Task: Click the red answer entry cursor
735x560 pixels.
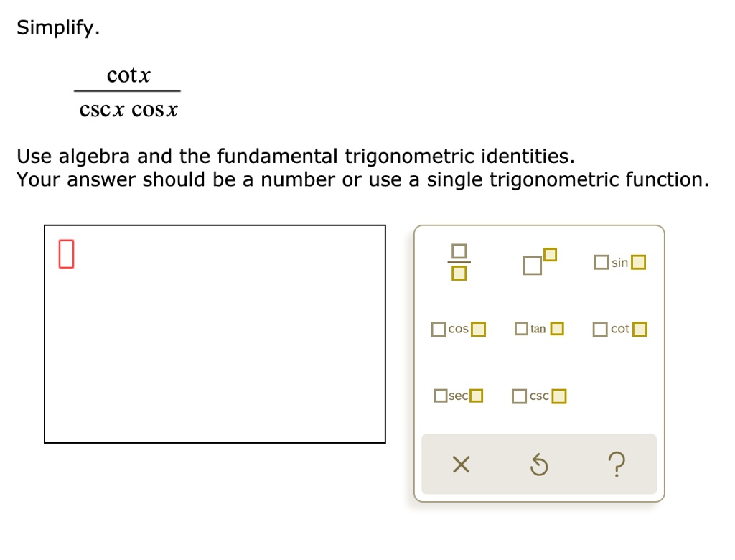Action: click(x=65, y=253)
